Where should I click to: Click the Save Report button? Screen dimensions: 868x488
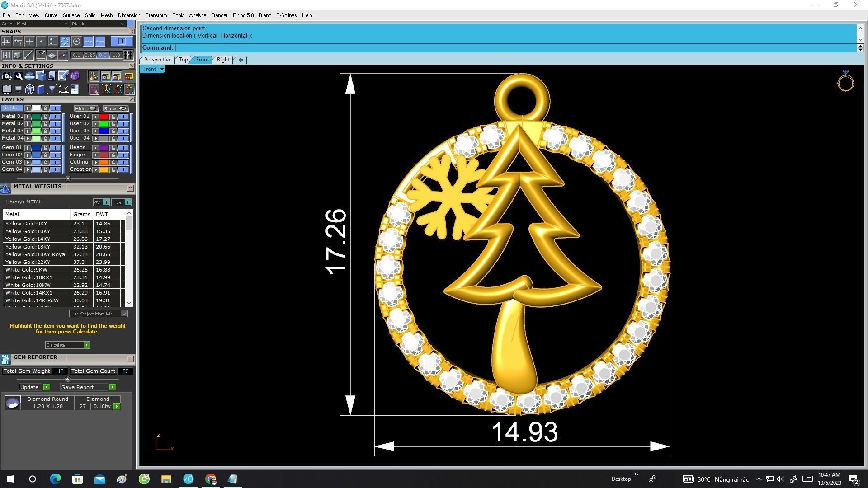[x=88, y=387]
